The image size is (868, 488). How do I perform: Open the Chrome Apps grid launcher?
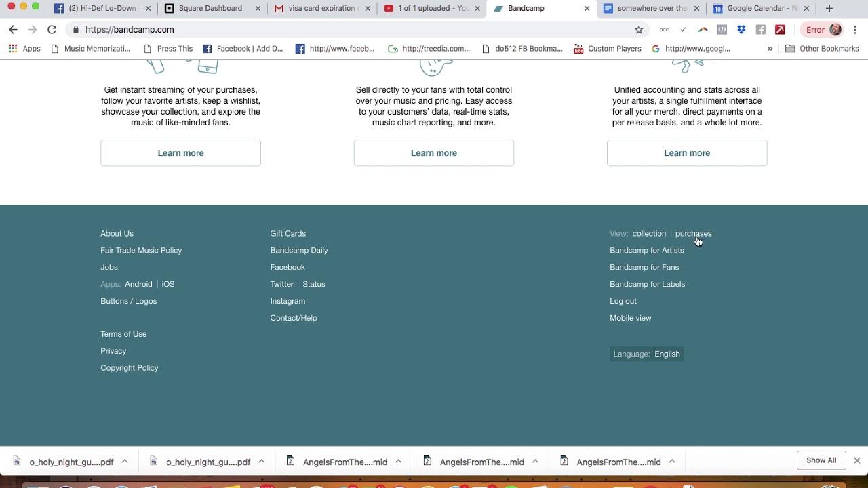[12, 48]
